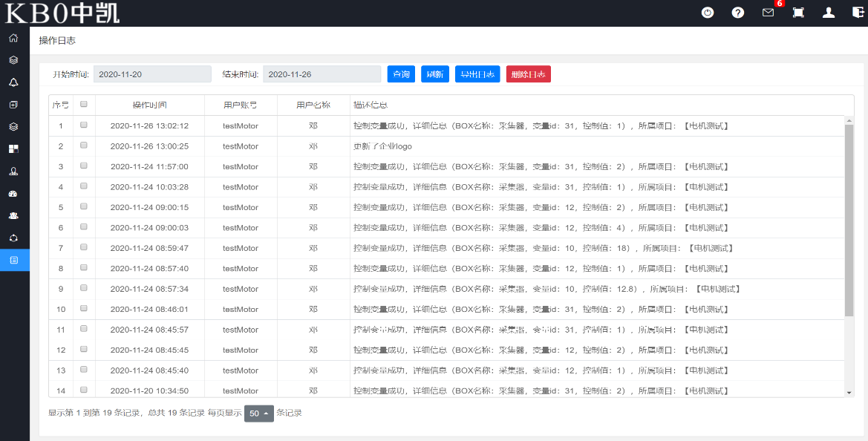Viewport: 868px width, 441px height.
Task: Open the dashboard gauge icon in sidebar
Action: [x=13, y=194]
